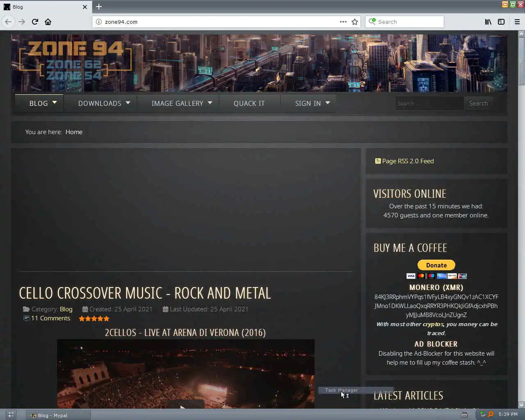The image size is (525, 420).
Task: Reload the current page
Action: pos(35,22)
